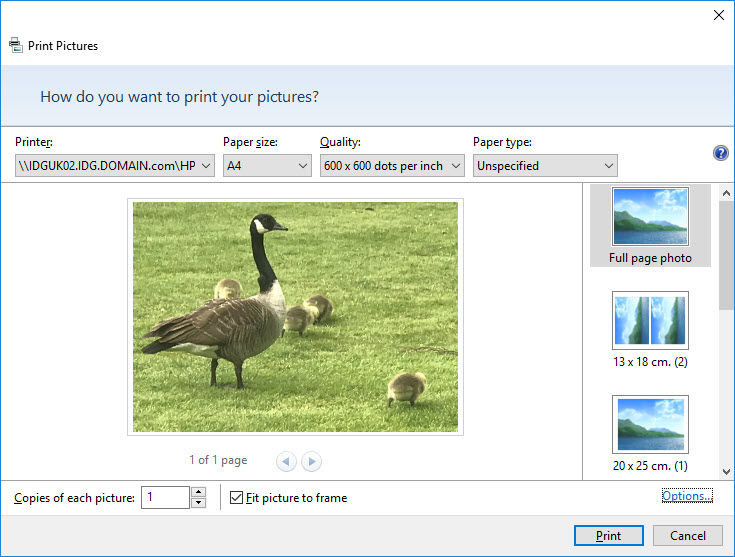Decrease copies with the down stepper arrow
The height and width of the screenshot is (557, 735).
(198, 503)
